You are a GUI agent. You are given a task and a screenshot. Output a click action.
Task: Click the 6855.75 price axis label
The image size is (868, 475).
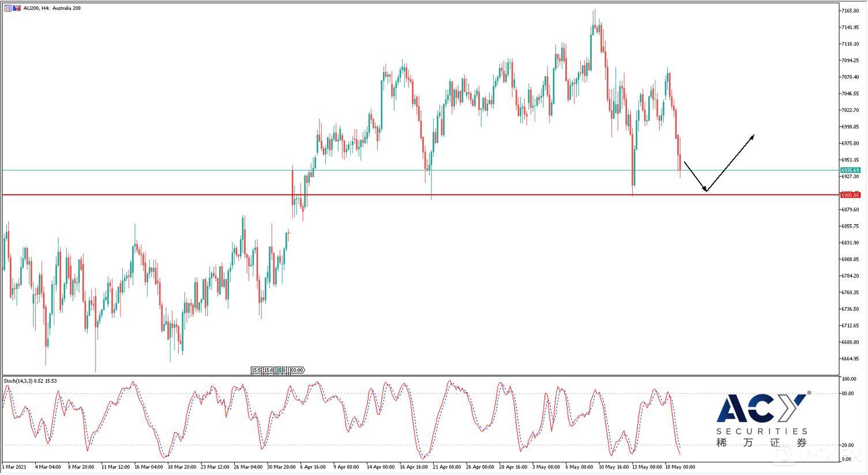[x=850, y=226]
